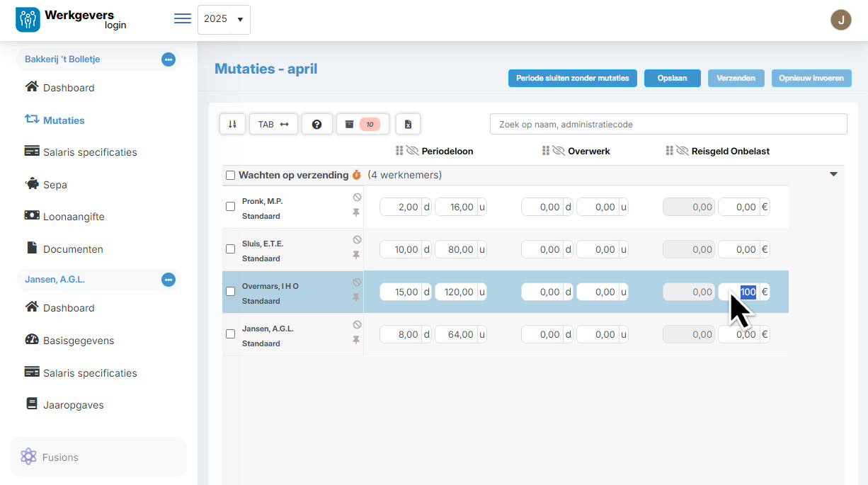Collapse the Wachten op verzending group

coord(833,173)
